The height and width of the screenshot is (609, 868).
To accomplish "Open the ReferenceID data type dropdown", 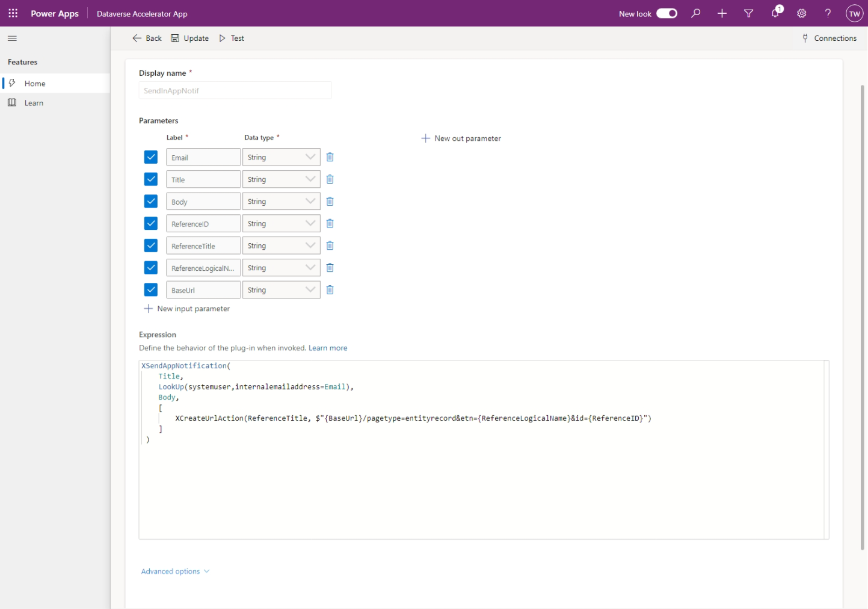I will coord(282,223).
